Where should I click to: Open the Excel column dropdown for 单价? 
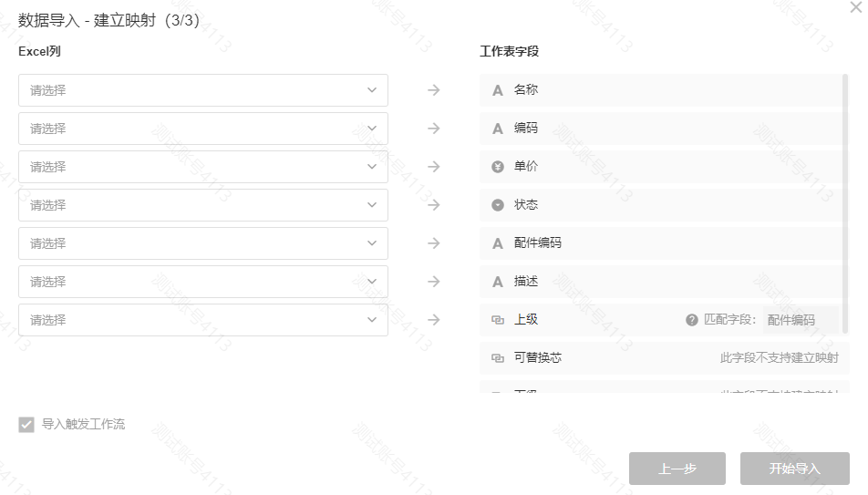coord(202,167)
